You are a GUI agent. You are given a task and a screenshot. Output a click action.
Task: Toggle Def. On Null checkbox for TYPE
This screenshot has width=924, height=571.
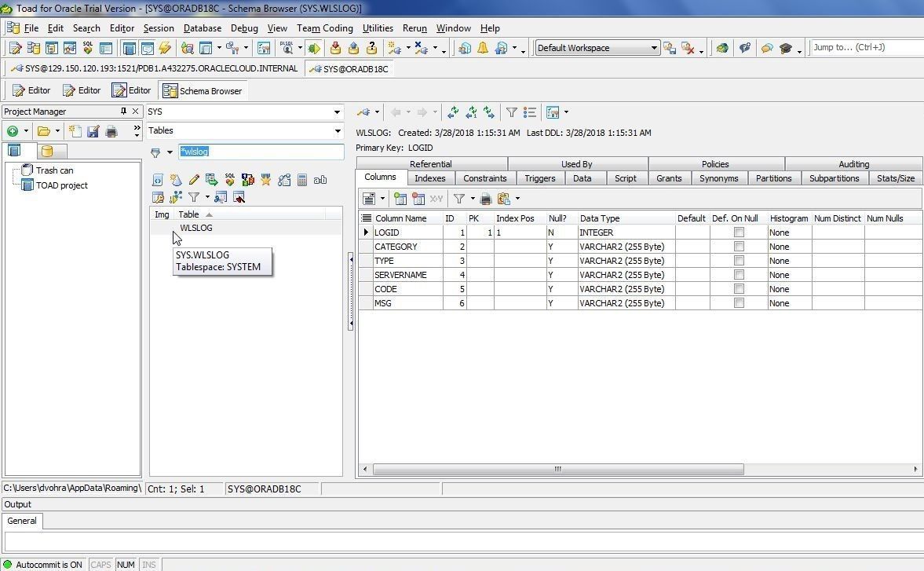point(739,261)
